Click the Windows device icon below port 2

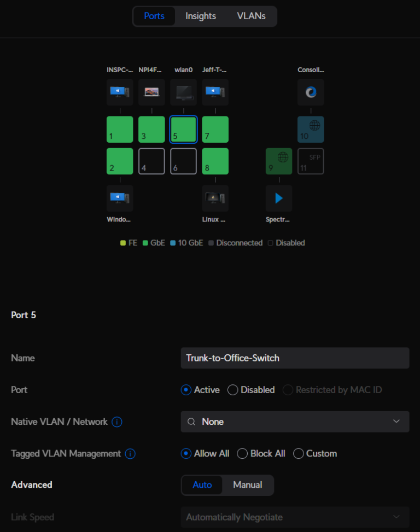[120, 198]
